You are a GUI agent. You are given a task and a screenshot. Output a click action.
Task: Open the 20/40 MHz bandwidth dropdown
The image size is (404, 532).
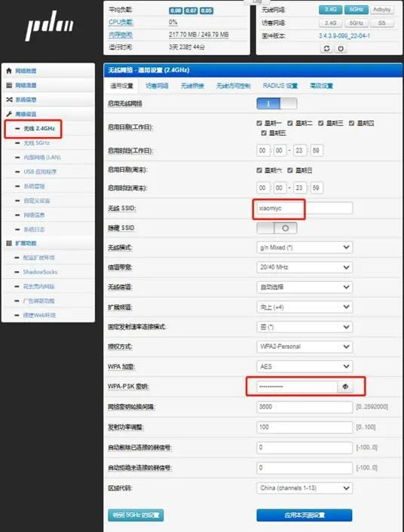click(x=305, y=267)
